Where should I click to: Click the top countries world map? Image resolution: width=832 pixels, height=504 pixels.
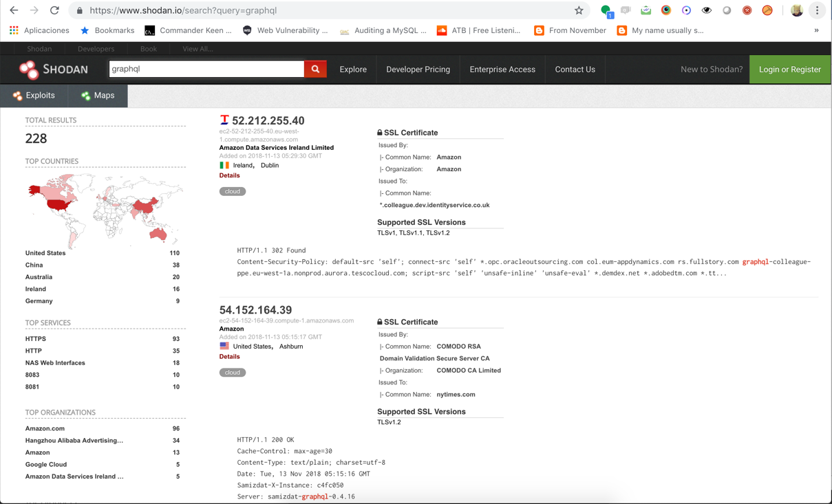click(105, 210)
